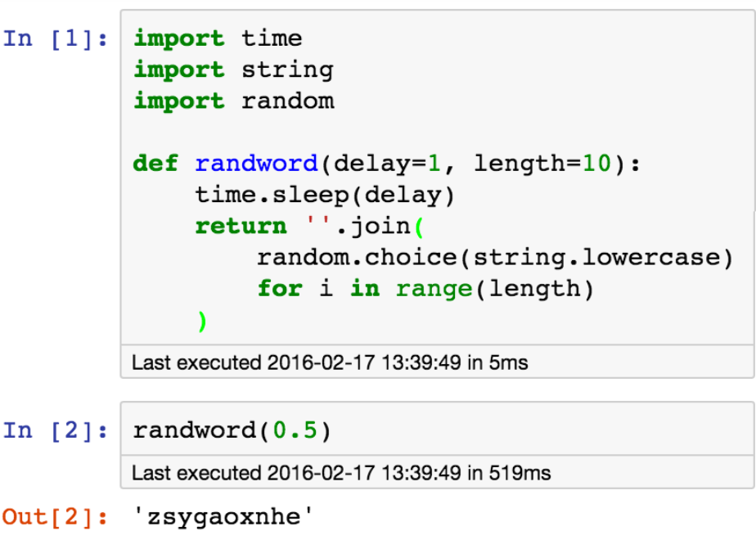The height and width of the screenshot is (540, 756).
Task: Click the random.choice(string.lowercase) line
Action: click(x=495, y=257)
